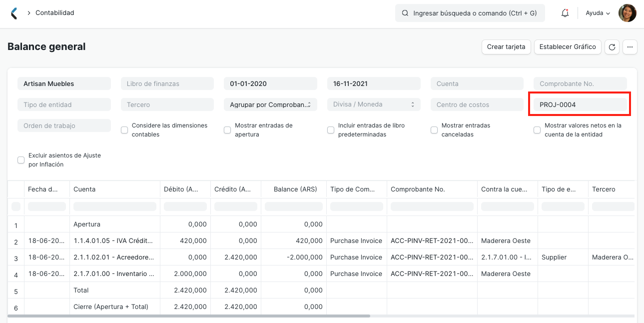
Task: Click the Libro de finanzas field
Action: point(167,83)
